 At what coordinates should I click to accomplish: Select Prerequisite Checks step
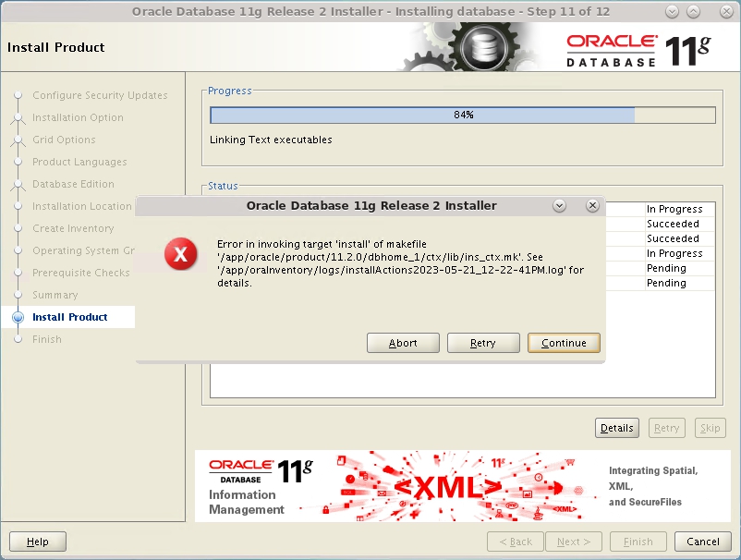tap(80, 274)
